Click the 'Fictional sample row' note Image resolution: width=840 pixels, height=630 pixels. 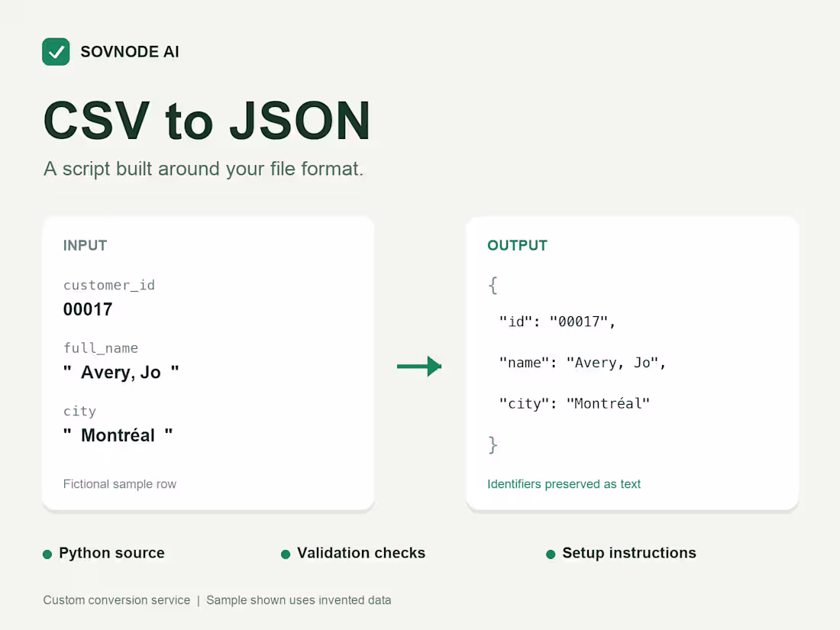pyautogui.click(x=119, y=483)
